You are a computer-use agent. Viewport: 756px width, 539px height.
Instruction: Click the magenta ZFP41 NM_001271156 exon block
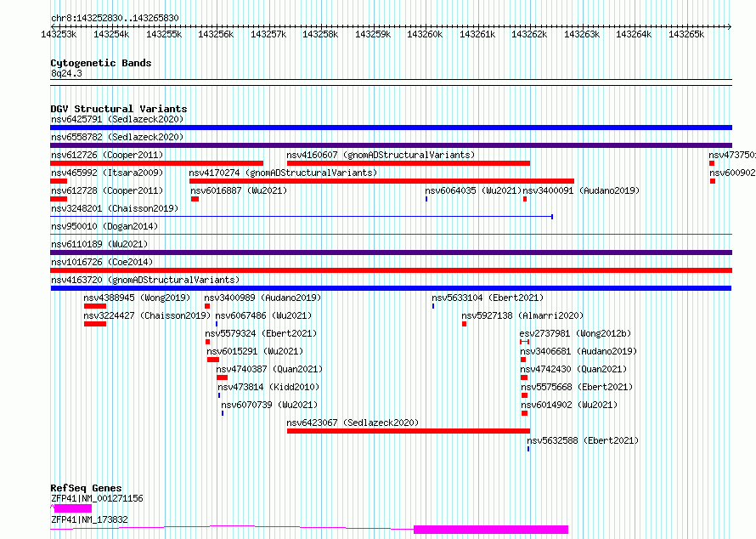coord(73,508)
